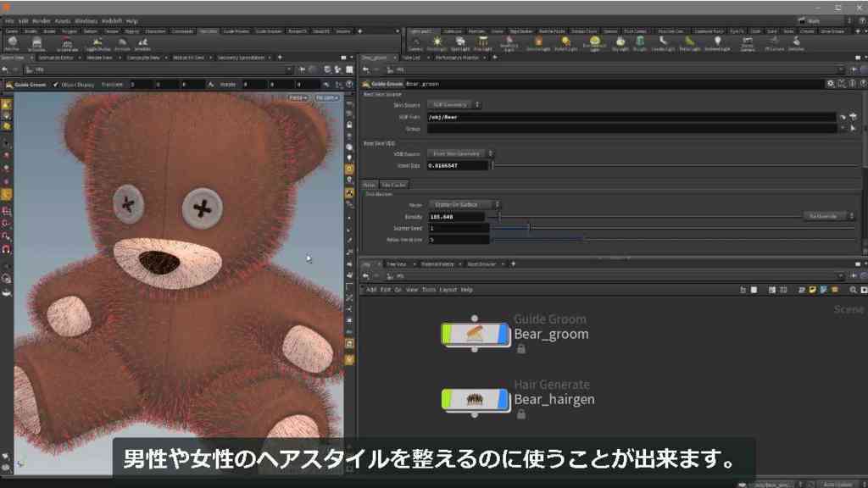Toggle lock badge under Bear_groom
This screenshot has height=488, width=868.
521,349
